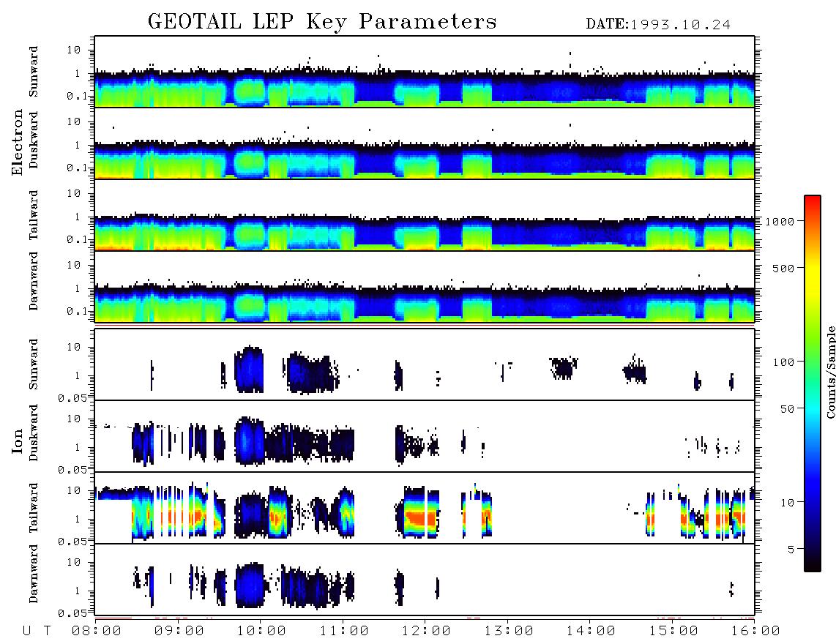Image resolution: width=836 pixels, height=644 pixels.
Task: Click the Electron Sunward '0.1' axis value
Action: coord(77,96)
